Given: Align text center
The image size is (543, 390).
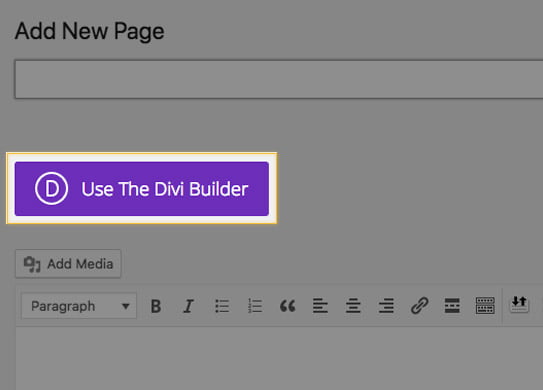Looking at the screenshot, I should pos(353,306).
